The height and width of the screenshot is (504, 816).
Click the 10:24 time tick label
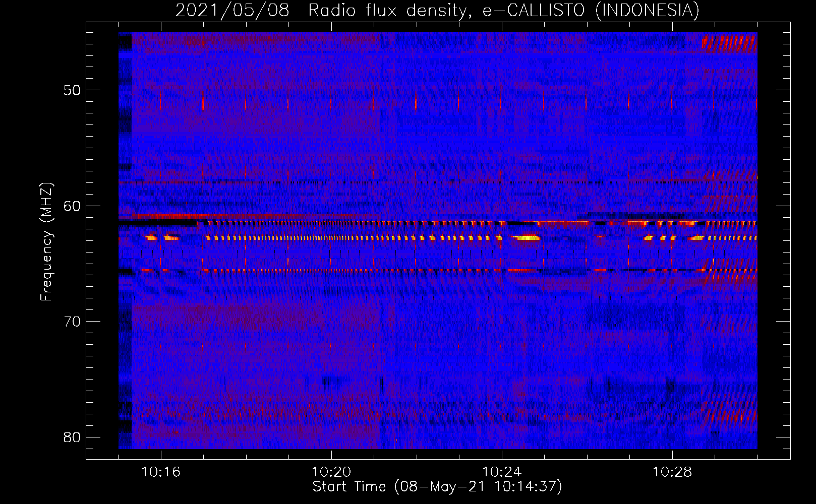pyautogui.click(x=502, y=472)
